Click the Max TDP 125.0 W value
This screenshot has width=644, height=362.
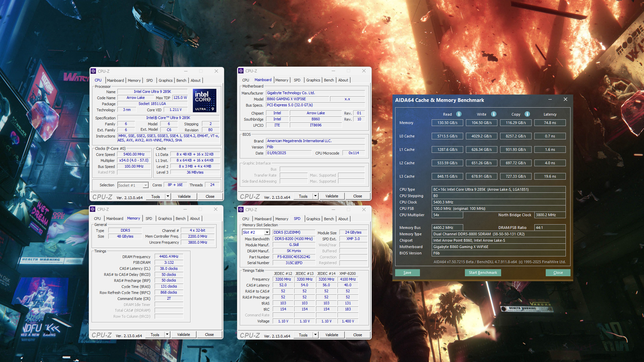coord(180,98)
